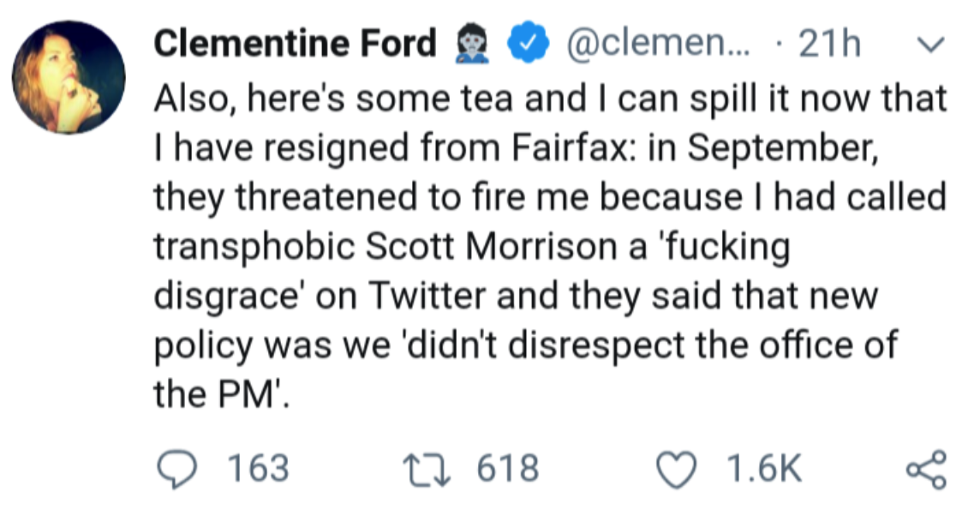Viewport: 980px width, 528px height.
Task: Click the 1.6K likes count
Action: tap(763, 469)
